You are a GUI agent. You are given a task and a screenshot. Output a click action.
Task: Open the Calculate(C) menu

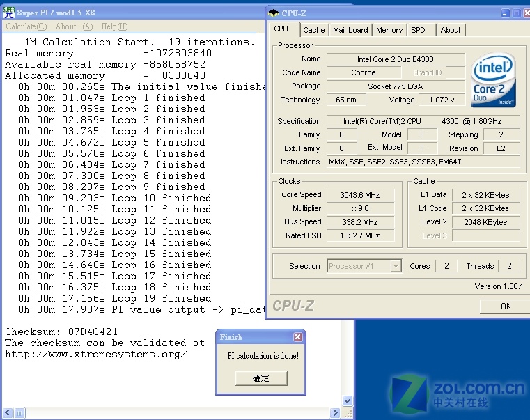coord(26,26)
